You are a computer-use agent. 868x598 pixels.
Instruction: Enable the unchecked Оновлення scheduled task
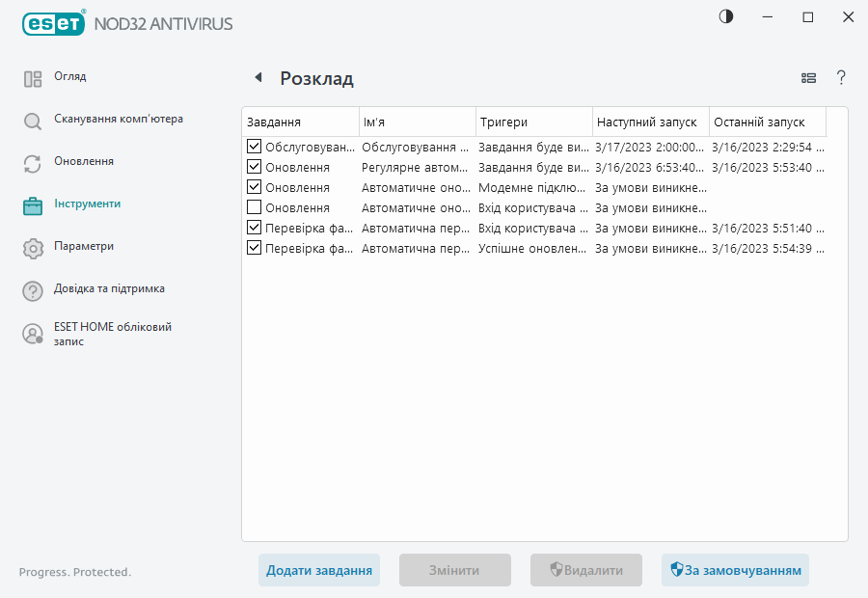(x=255, y=206)
